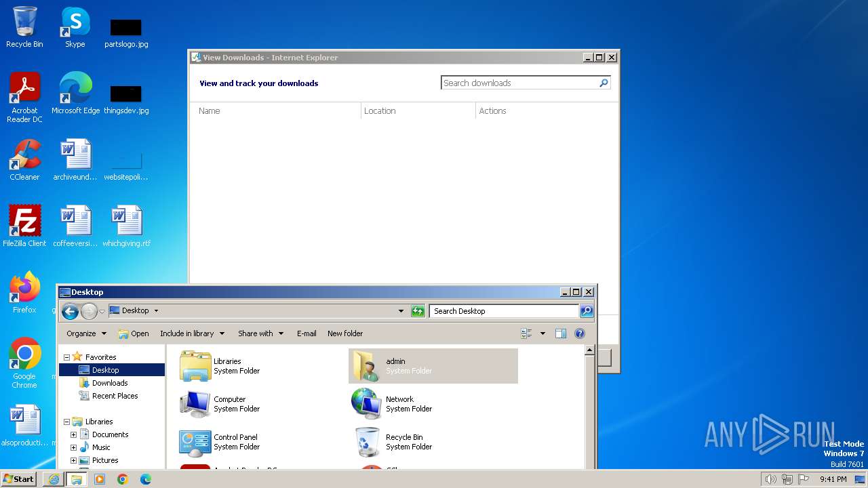This screenshot has width=868, height=488.
Task: Refresh the Desktop folder view
Action: point(418,311)
